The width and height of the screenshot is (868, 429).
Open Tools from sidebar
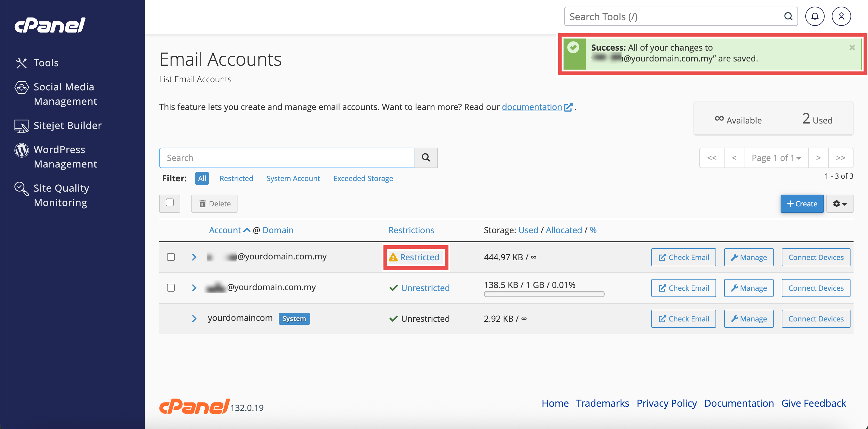point(46,63)
